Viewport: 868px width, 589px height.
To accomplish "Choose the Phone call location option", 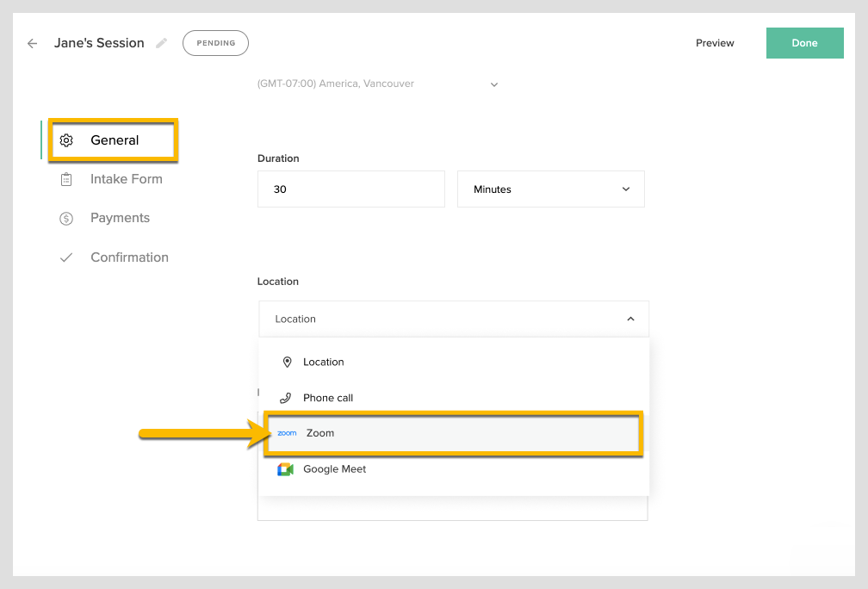I will click(327, 398).
